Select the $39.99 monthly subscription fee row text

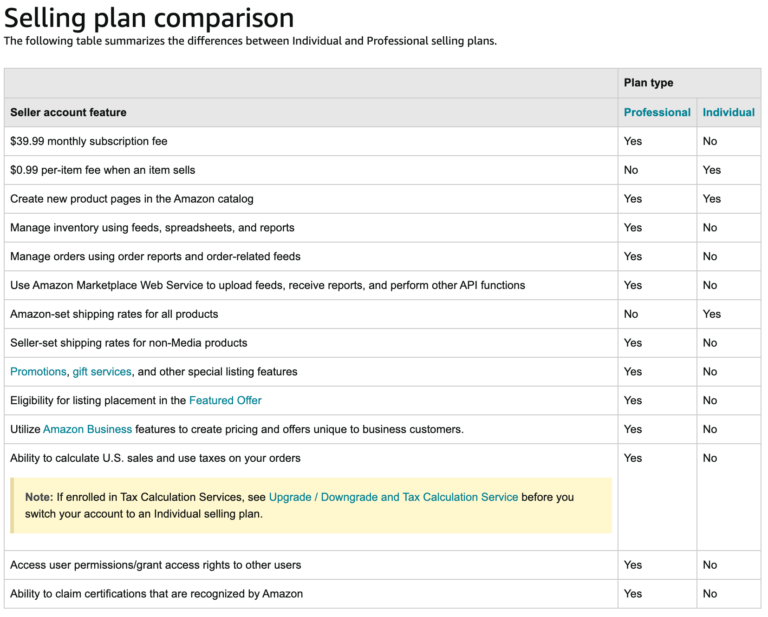point(88,142)
